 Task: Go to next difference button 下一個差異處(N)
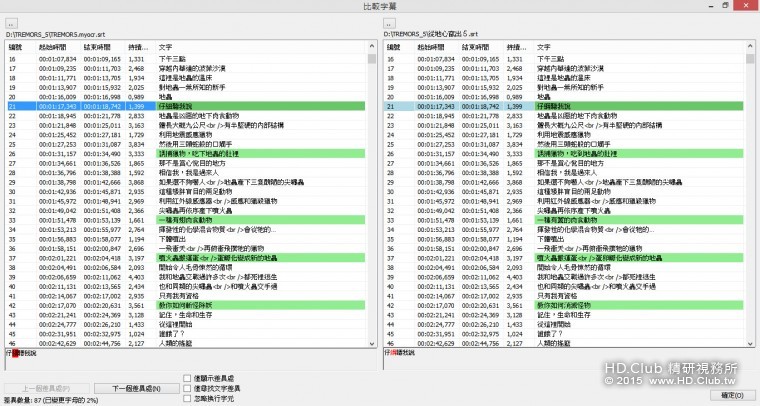coord(136,389)
